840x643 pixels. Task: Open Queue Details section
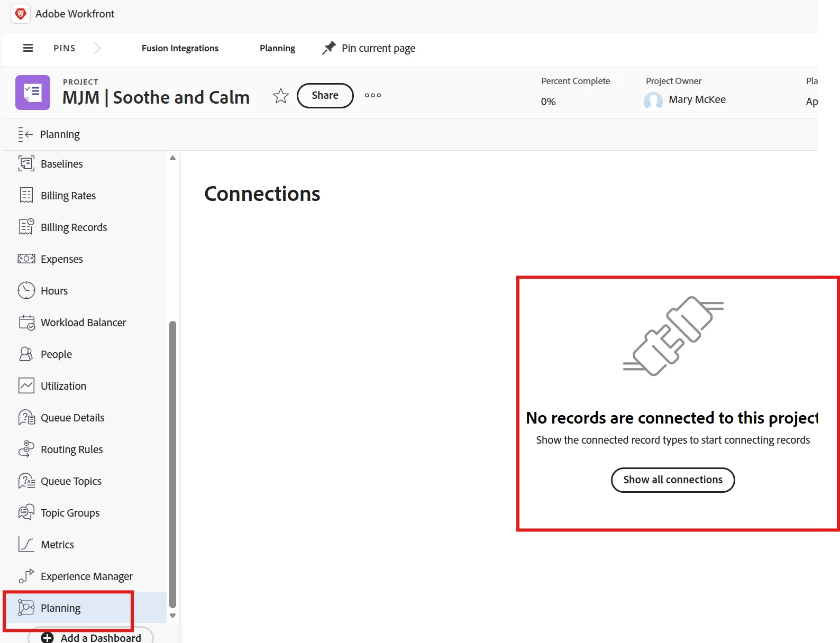[72, 418]
